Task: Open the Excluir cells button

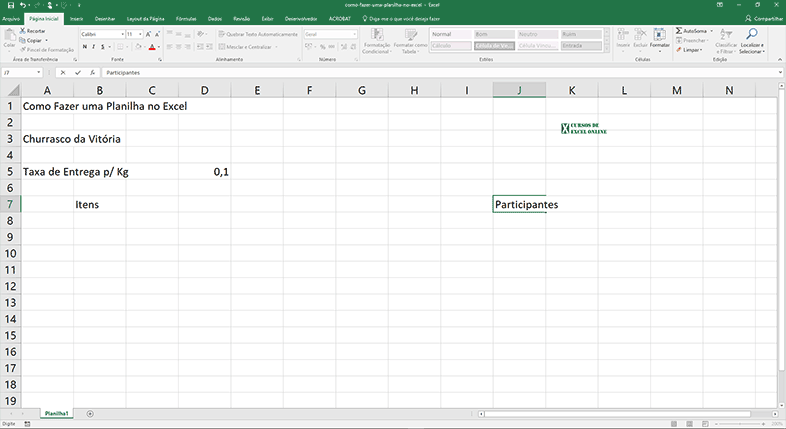Action: pyautogui.click(x=640, y=38)
